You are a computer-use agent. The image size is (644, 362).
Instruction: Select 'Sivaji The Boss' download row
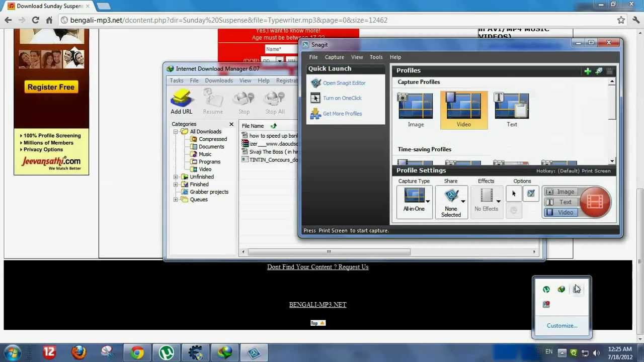tap(270, 152)
